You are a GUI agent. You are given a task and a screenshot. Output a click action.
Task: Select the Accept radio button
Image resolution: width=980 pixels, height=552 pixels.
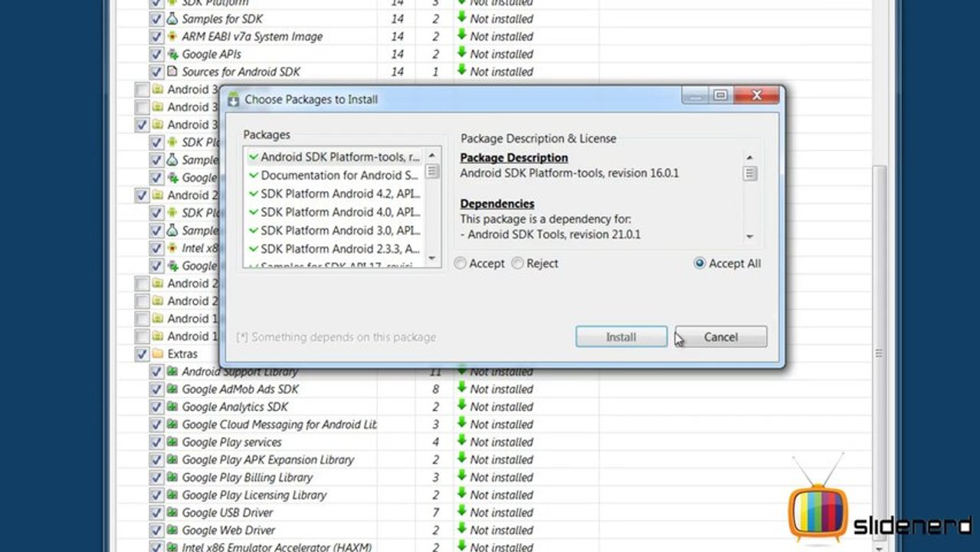click(460, 264)
